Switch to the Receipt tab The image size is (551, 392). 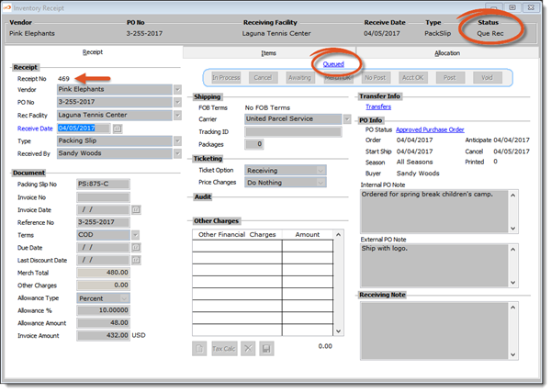click(93, 52)
